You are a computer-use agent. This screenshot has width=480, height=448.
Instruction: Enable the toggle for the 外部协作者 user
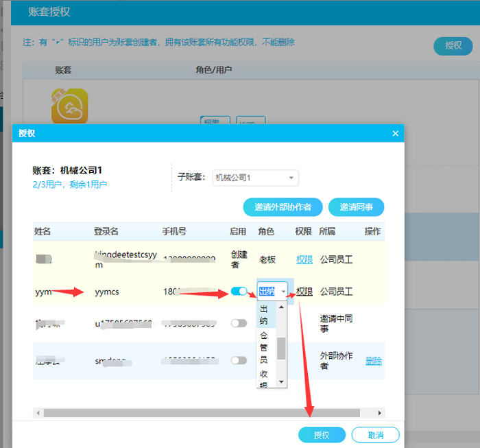[239, 360]
